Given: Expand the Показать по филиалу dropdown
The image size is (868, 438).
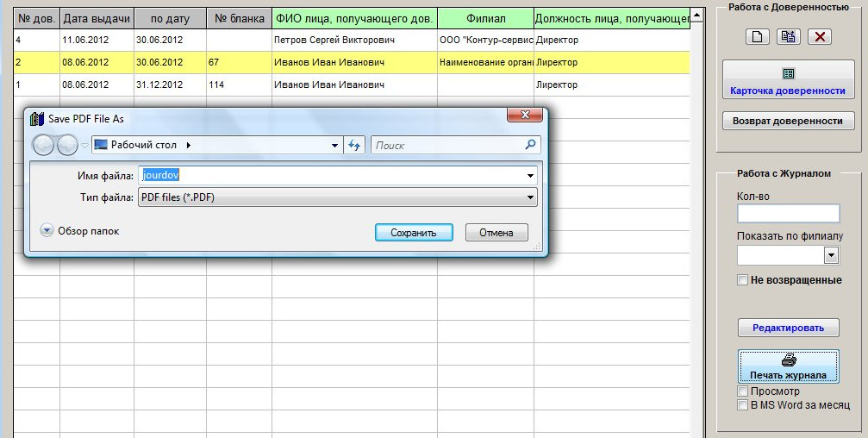Looking at the screenshot, I should click(x=831, y=255).
